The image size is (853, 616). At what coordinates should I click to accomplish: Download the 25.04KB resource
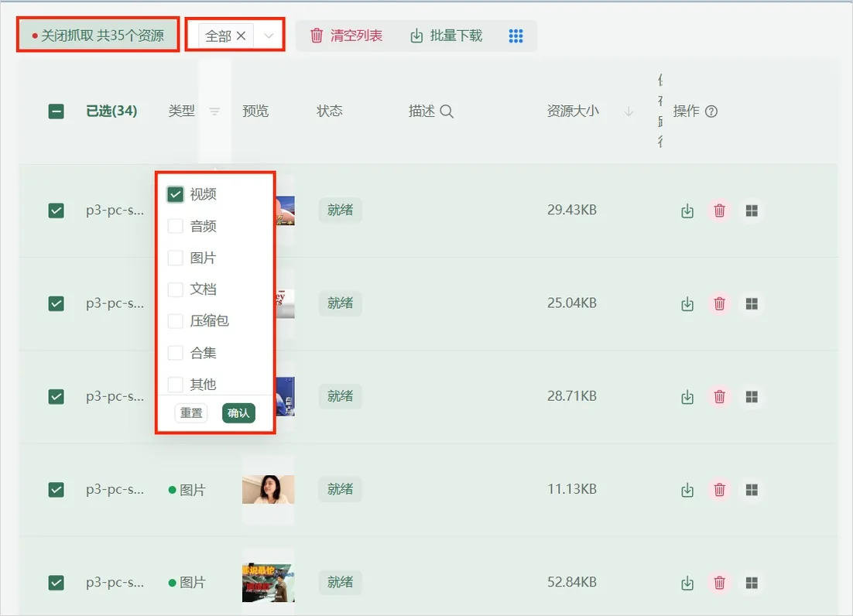point(687,303)
